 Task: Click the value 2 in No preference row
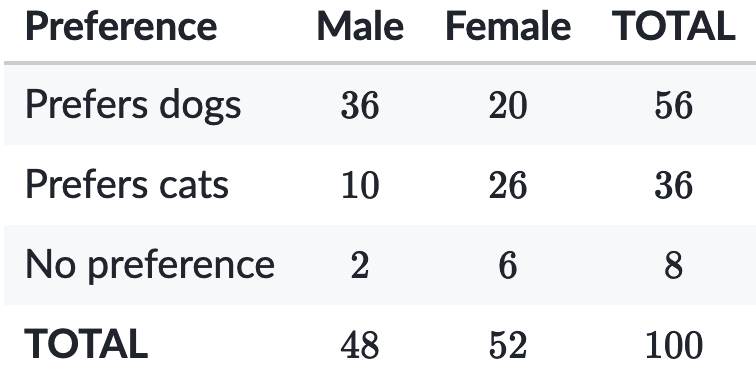tap(360, 265)
